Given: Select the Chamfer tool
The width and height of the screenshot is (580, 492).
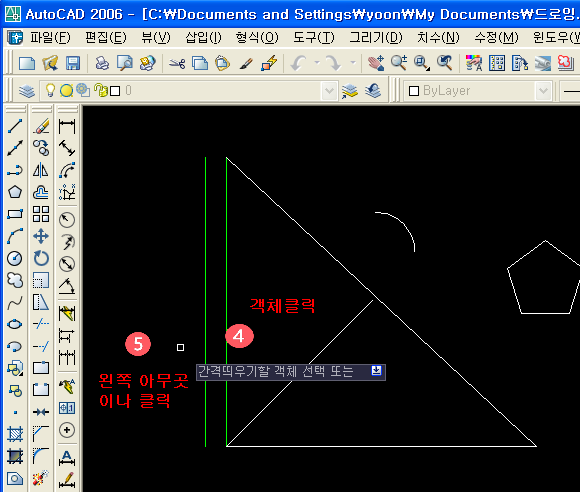Looking at the screenshot, I should click(x=41, y=434).
